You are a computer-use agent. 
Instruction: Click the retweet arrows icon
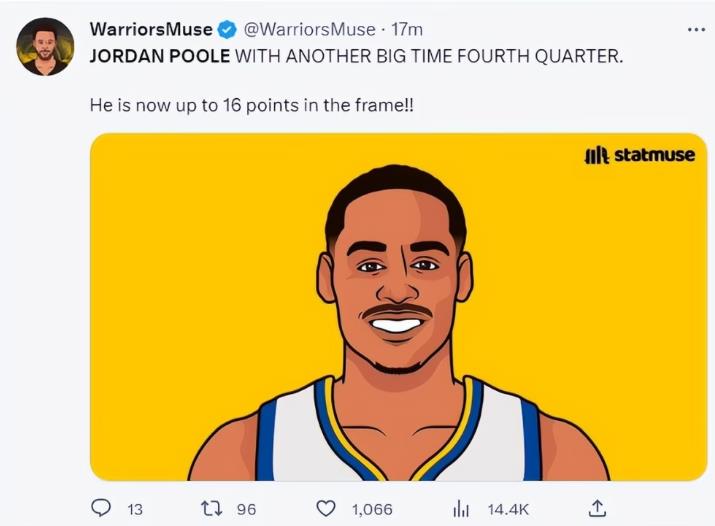[211, 508]
